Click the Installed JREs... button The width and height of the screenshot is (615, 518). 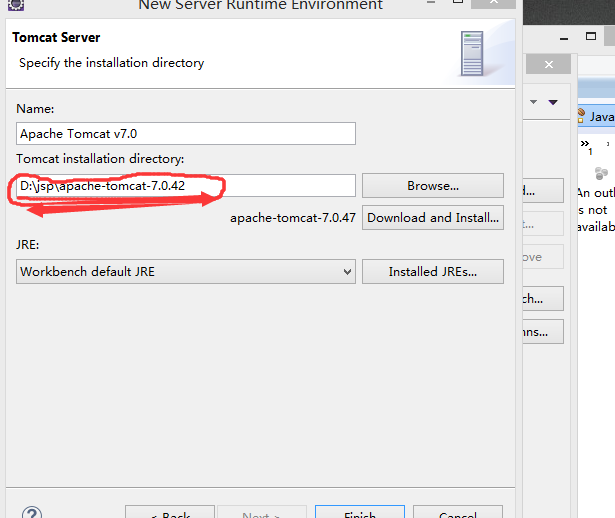(433, 271)
